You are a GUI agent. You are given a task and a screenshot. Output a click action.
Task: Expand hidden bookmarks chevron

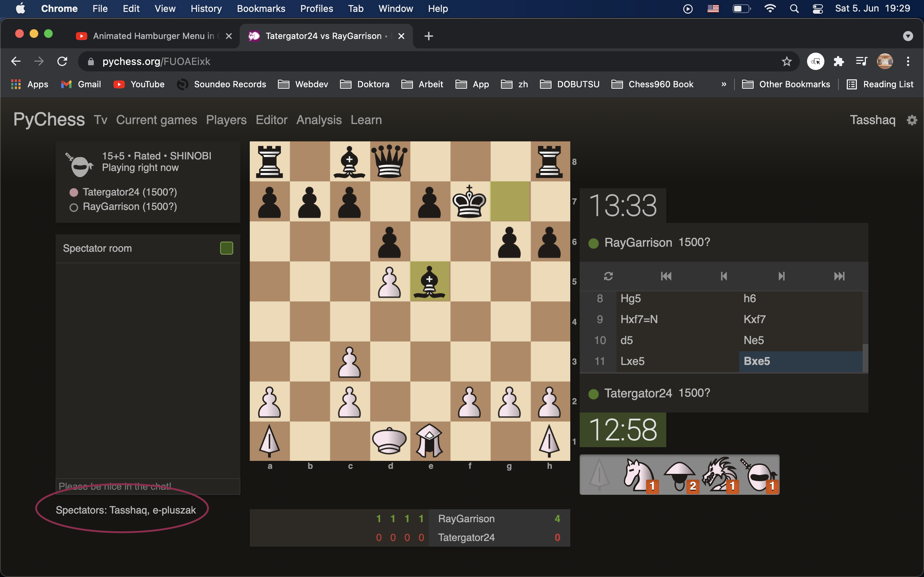tap(724, 84)
